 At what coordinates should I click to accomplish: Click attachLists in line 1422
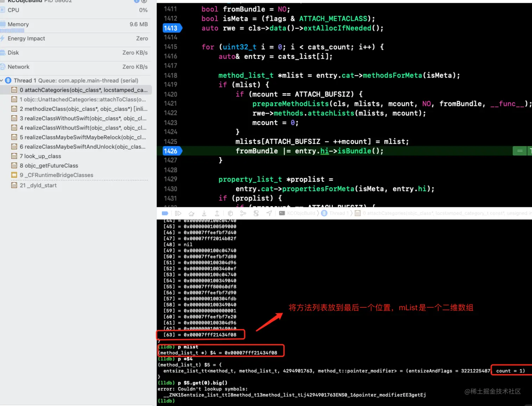tap(331, 113)
